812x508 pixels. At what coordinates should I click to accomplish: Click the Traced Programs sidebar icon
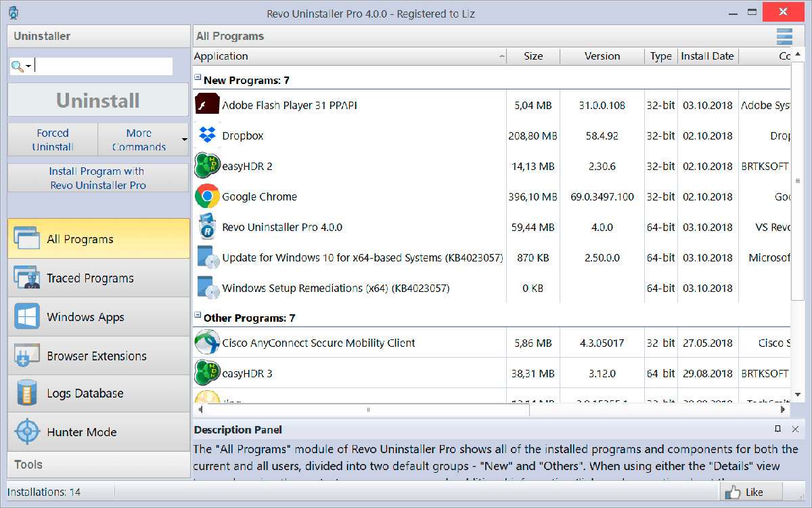[x=26, y=278]
